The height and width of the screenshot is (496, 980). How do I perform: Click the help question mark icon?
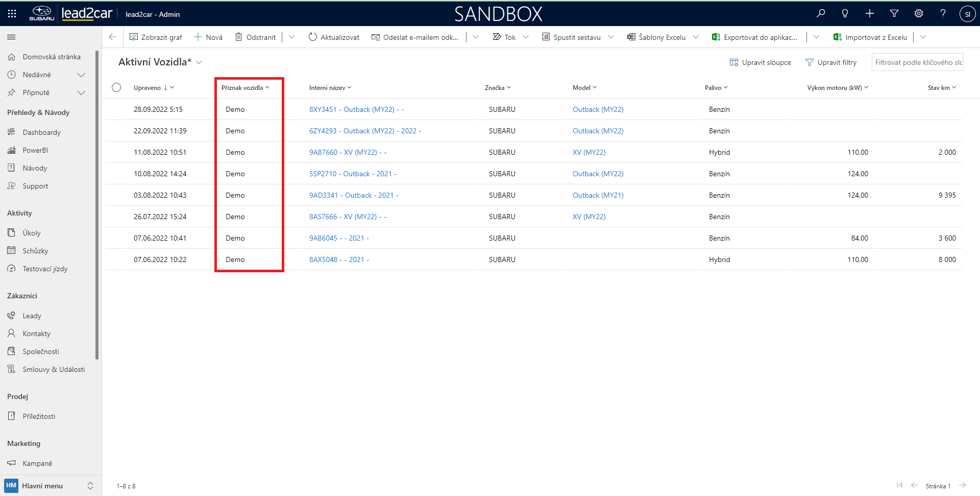[943, 14]
